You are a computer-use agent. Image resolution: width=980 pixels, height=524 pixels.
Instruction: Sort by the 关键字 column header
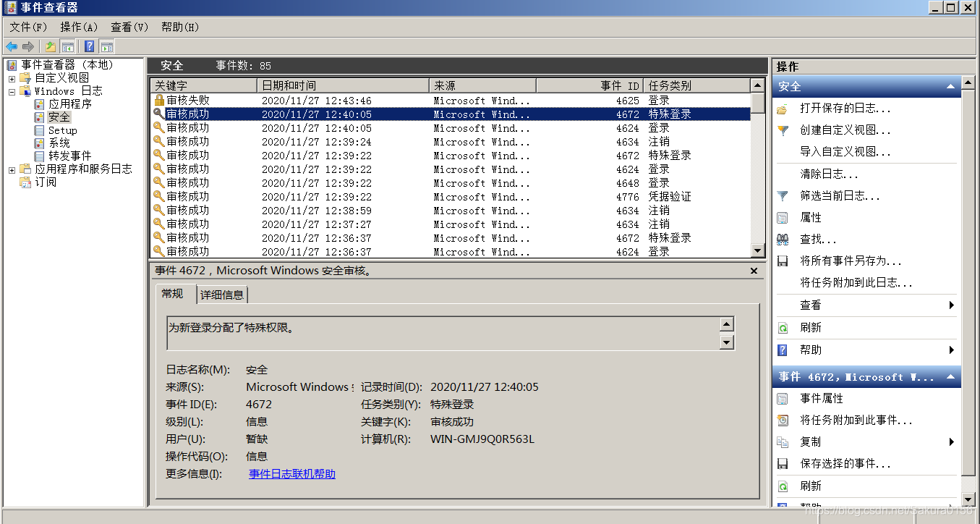(204, 85)
